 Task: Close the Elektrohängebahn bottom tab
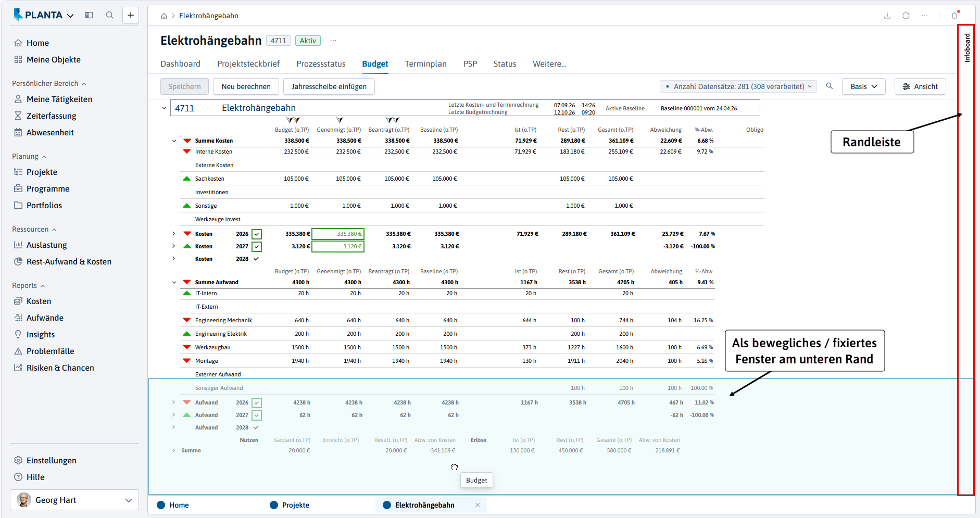click(478, 505)
